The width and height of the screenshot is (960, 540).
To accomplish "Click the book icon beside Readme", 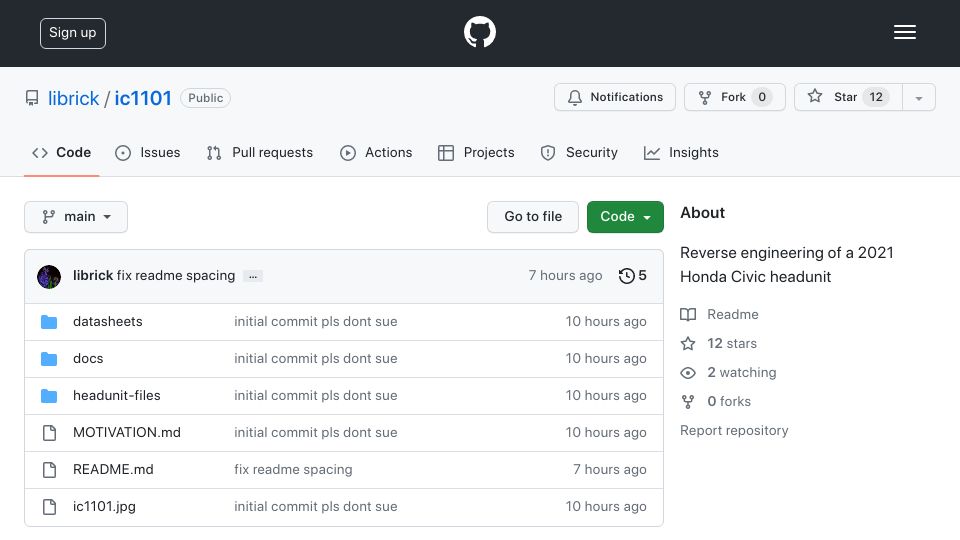I will 688,315.
